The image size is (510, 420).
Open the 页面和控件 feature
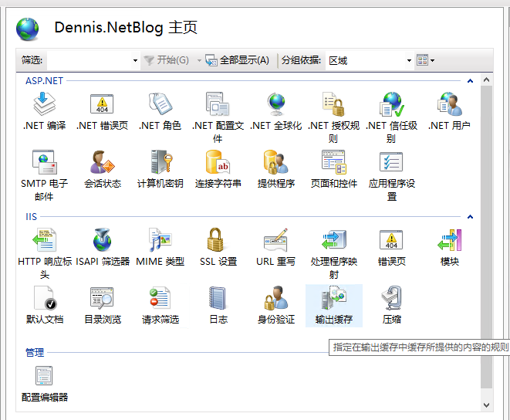pyautogui.click(x=334, y=170)
